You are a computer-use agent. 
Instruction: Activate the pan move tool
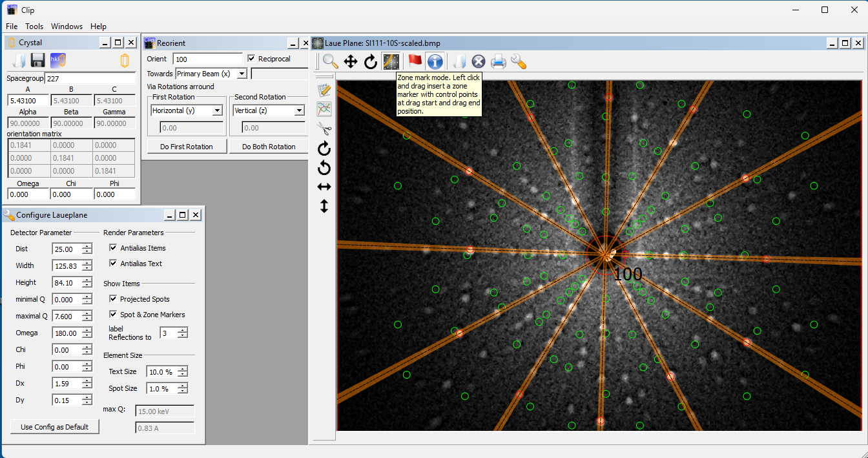[351, 61]
